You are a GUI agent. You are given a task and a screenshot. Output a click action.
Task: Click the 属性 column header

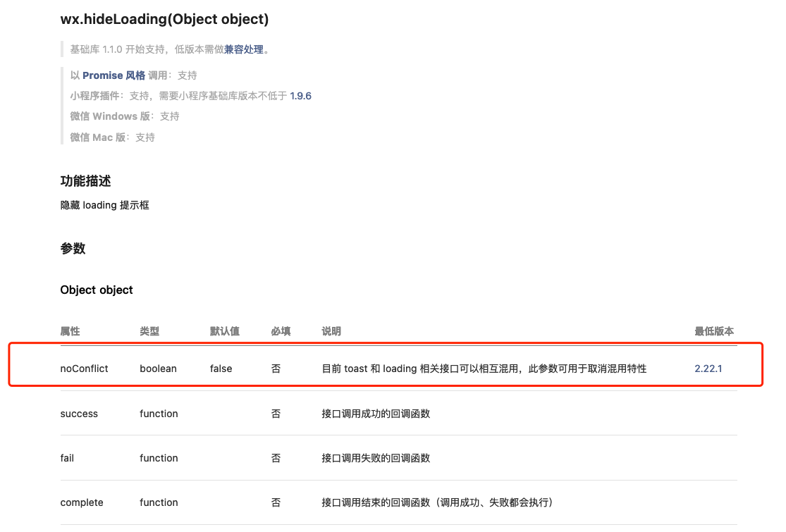click(x=68, y=331)
